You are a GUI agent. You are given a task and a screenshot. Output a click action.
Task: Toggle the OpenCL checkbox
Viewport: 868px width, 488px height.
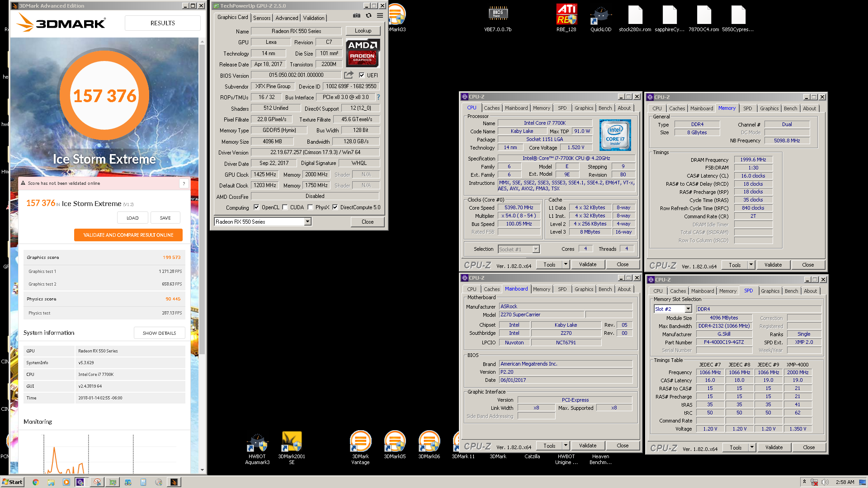coord(256,207)
